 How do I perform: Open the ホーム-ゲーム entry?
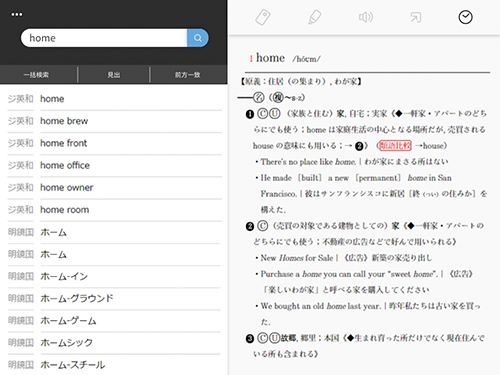(114, 321)
